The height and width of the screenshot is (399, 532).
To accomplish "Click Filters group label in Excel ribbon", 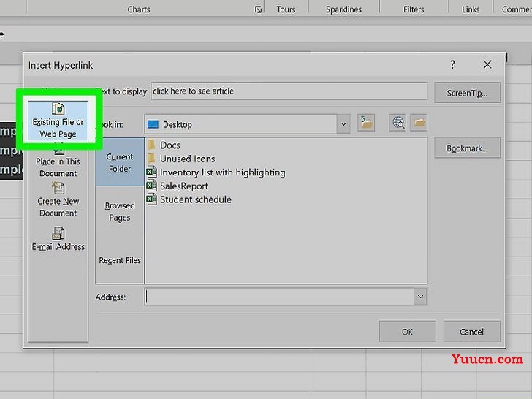I will 414,9.
